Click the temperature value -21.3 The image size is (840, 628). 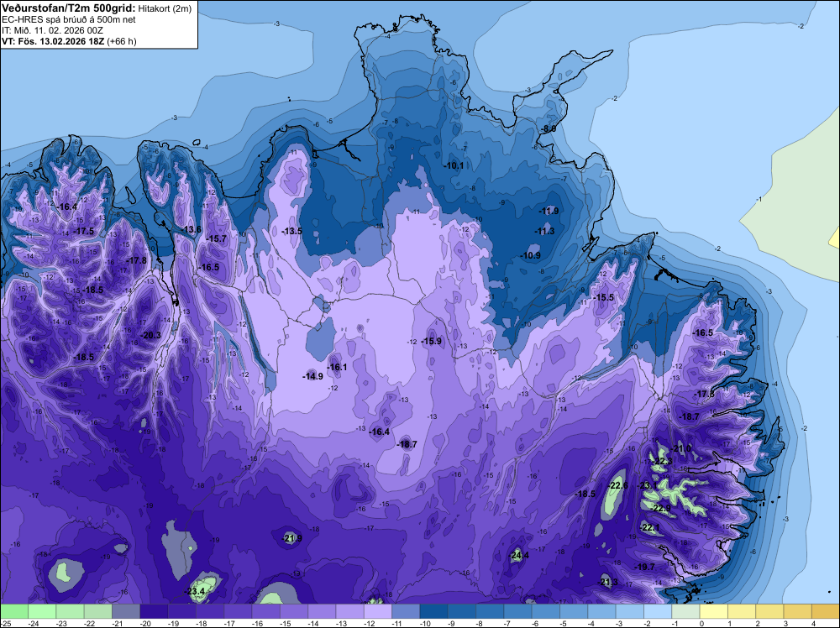607,582
